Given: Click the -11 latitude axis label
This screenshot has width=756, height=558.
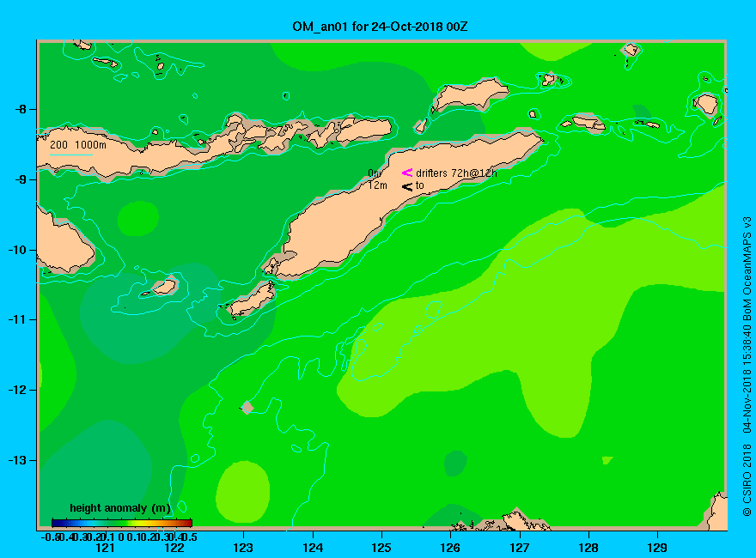Looking at the screenshot, I should tap(17, 319).
